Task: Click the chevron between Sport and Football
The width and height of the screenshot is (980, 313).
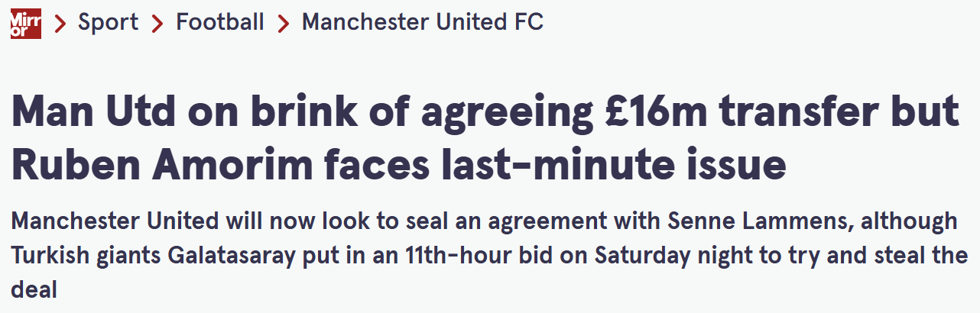Action: click(x=158, y=23)
